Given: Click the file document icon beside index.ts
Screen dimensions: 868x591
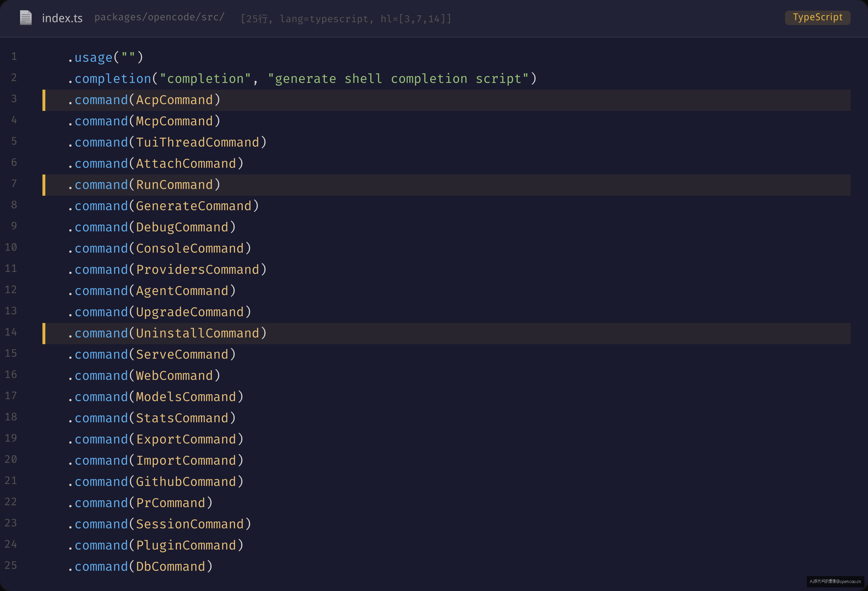Looking at the screenshot, I should 26,18.
